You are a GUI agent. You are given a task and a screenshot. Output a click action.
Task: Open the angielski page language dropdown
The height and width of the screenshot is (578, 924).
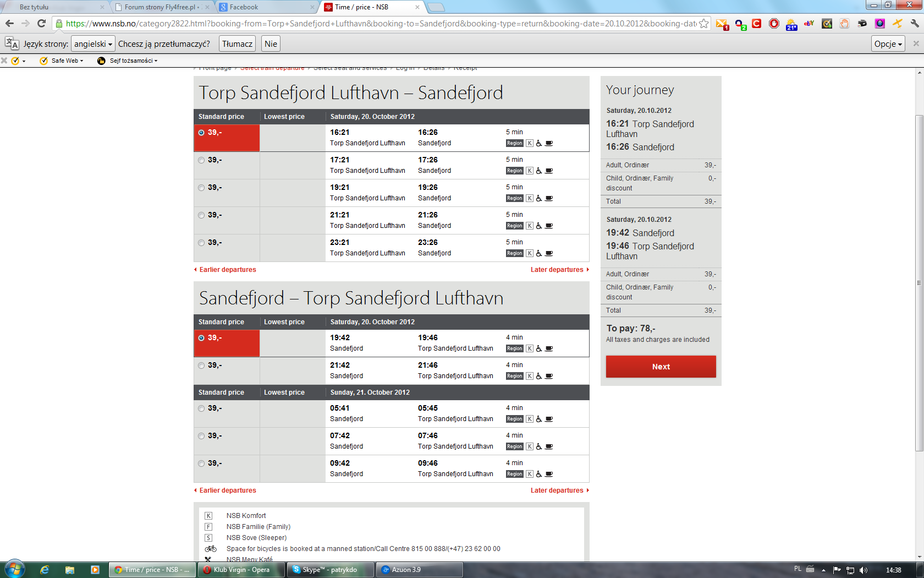[x=93, y=43]
